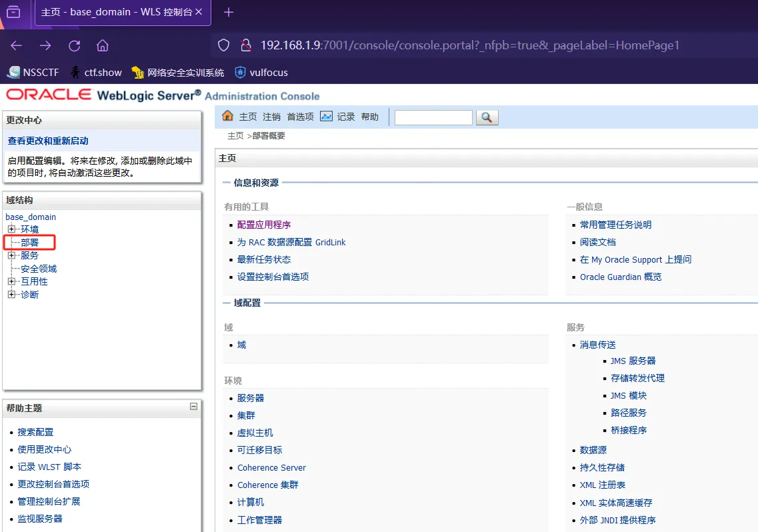Open help topic 监视服务器
Viewport: 758px width, 532px height.
(x=40, y=519)
